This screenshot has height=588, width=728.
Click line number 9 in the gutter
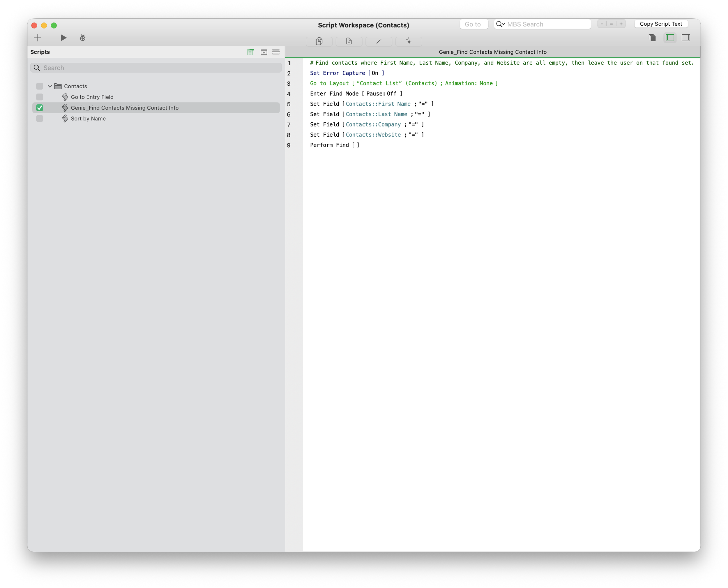pos(289,145)
